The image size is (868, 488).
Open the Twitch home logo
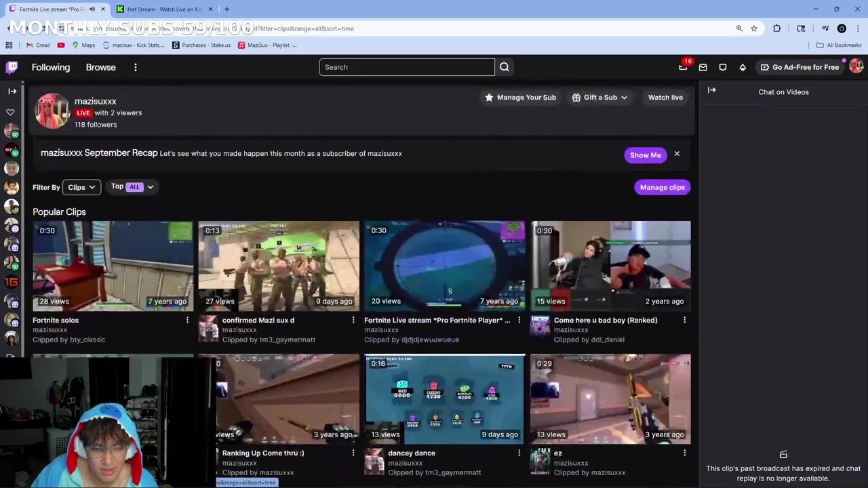click(12, 67)
